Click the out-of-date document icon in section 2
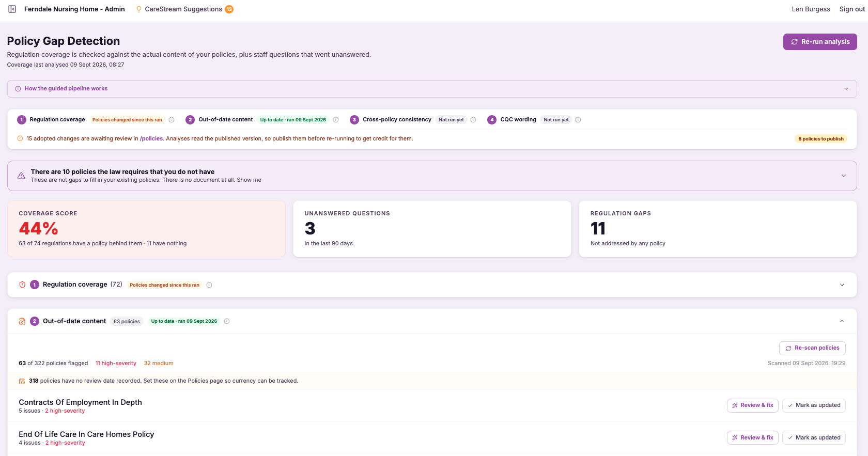 point(22,321)
